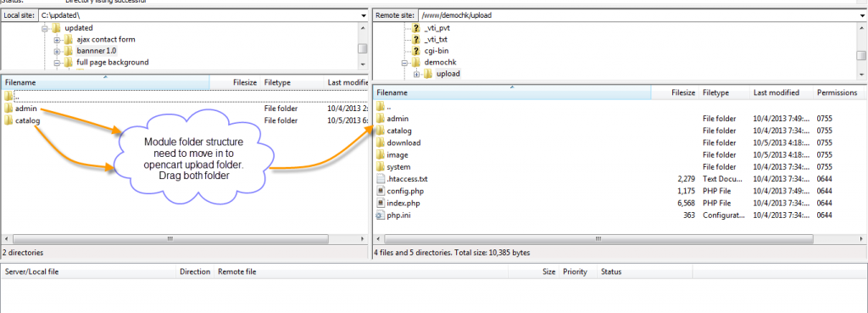Select the local catalog folder icon
The width and height of the screenshot is (868, 313).
point(8,120)
